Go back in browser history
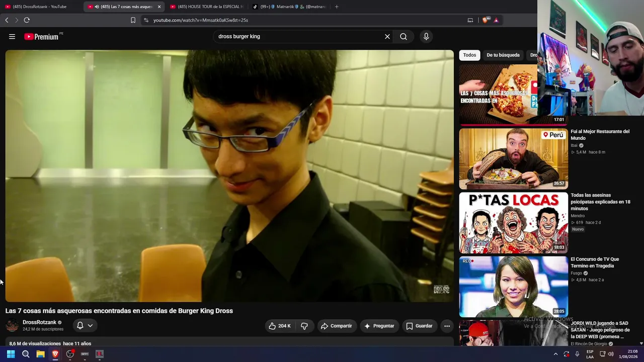644x362 pixels. (7, 20)
